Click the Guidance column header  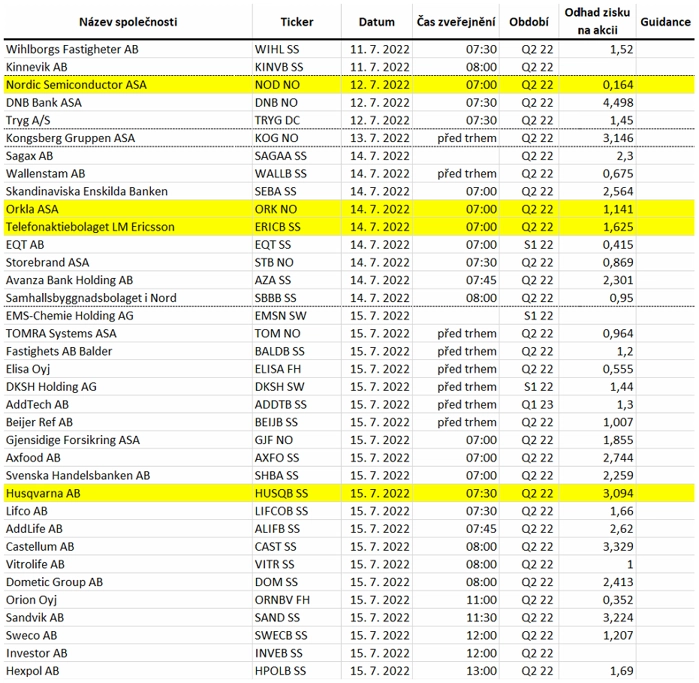[665, 22]
